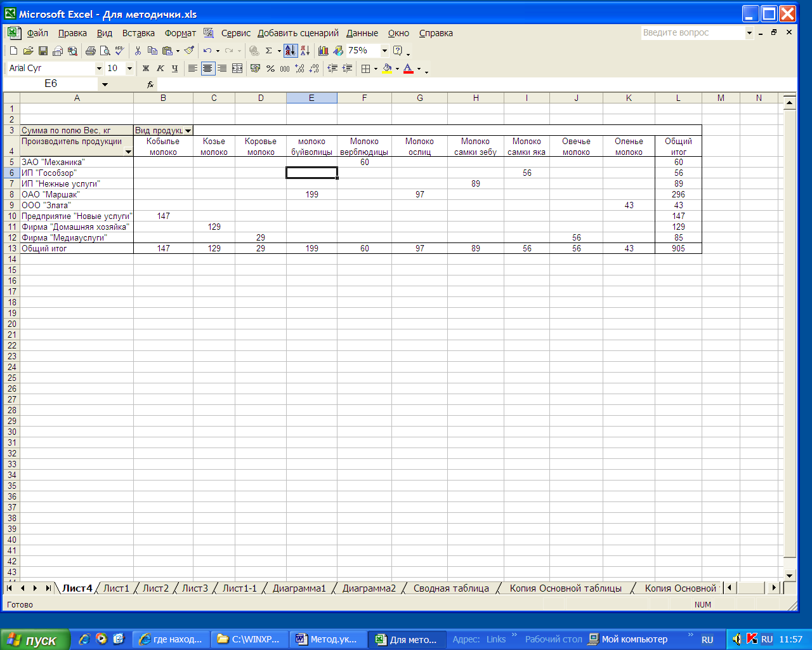Open a file with the folder icon

click(x=28, y=51)
